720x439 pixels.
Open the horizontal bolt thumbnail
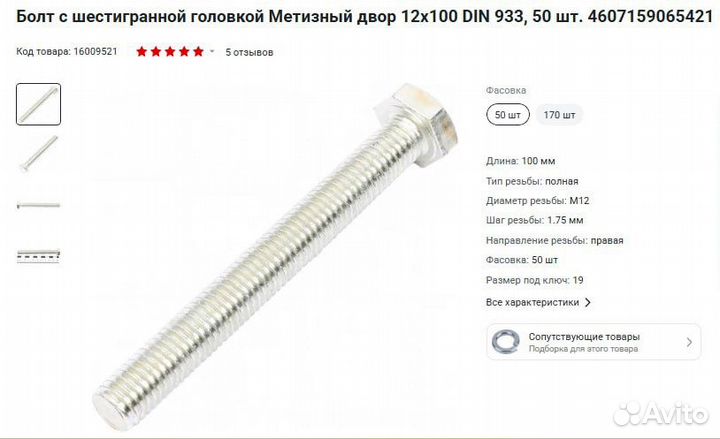click(x=39, y=205)
